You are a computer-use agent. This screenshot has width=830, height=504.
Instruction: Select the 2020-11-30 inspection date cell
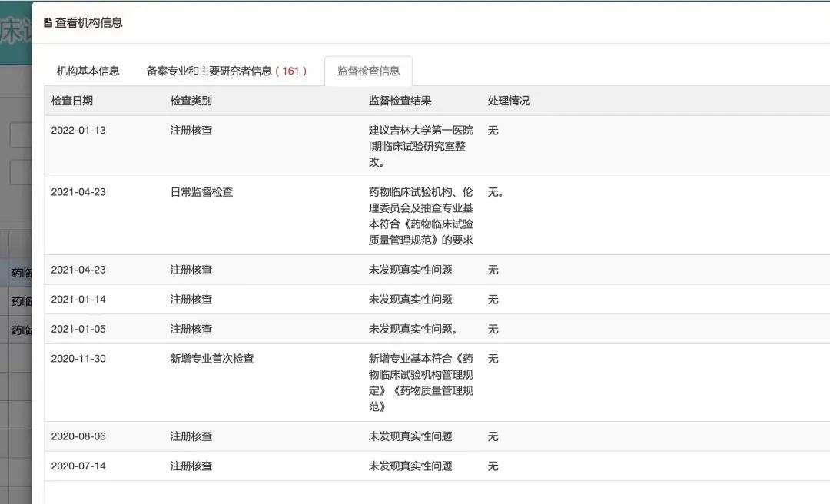(x=78, y=359)
